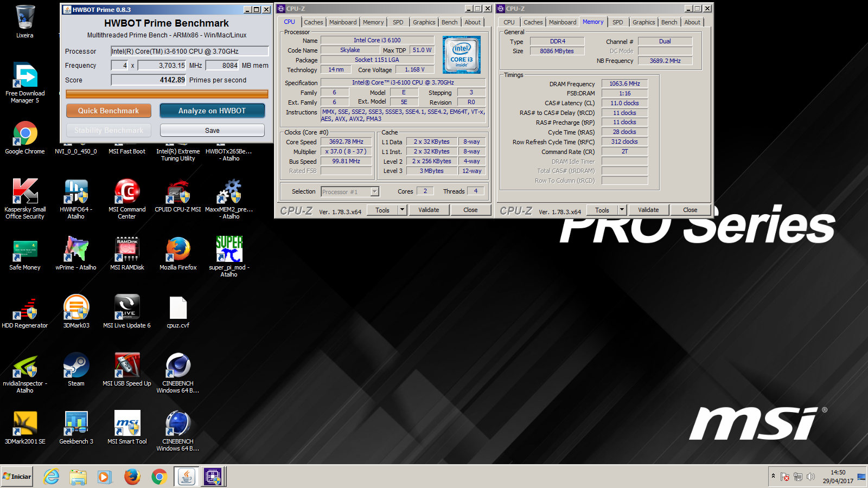Image resolution: width=868 pixels, height=488 pixels.
Task: Click Analyze on HWBOT button
Action: click(x=212, y=111)
